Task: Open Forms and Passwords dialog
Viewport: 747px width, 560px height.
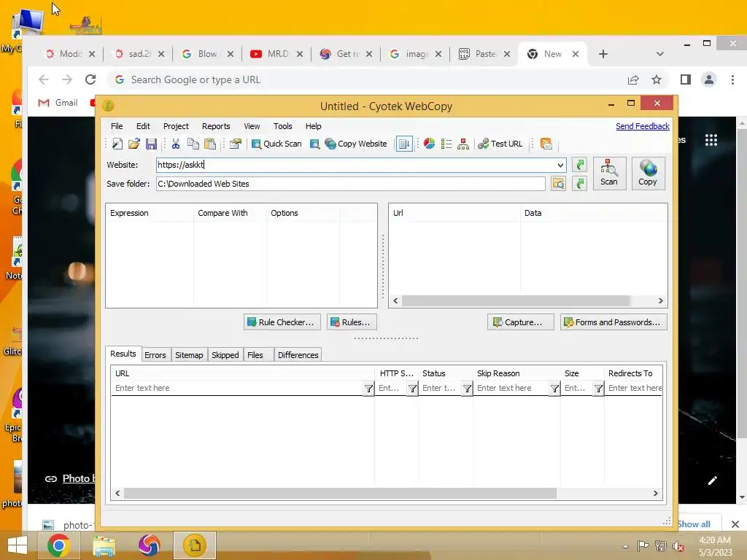Action: click(614, 322)
